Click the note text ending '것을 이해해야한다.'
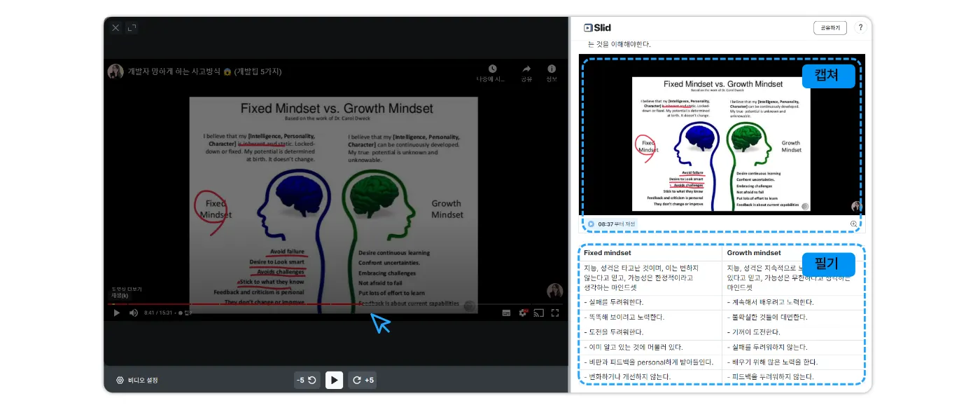Image resolution: width=980 pixels, height=410 pixels. tap(619, 44)
